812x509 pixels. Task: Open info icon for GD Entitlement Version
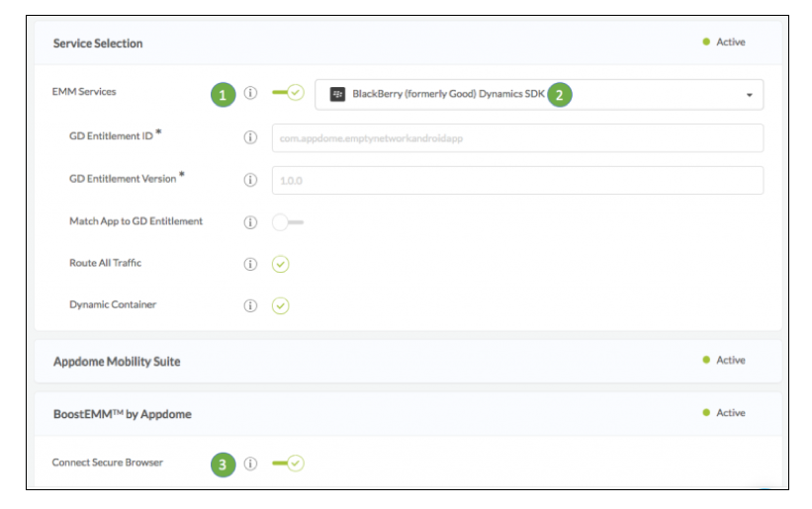[x=250, y=180]
